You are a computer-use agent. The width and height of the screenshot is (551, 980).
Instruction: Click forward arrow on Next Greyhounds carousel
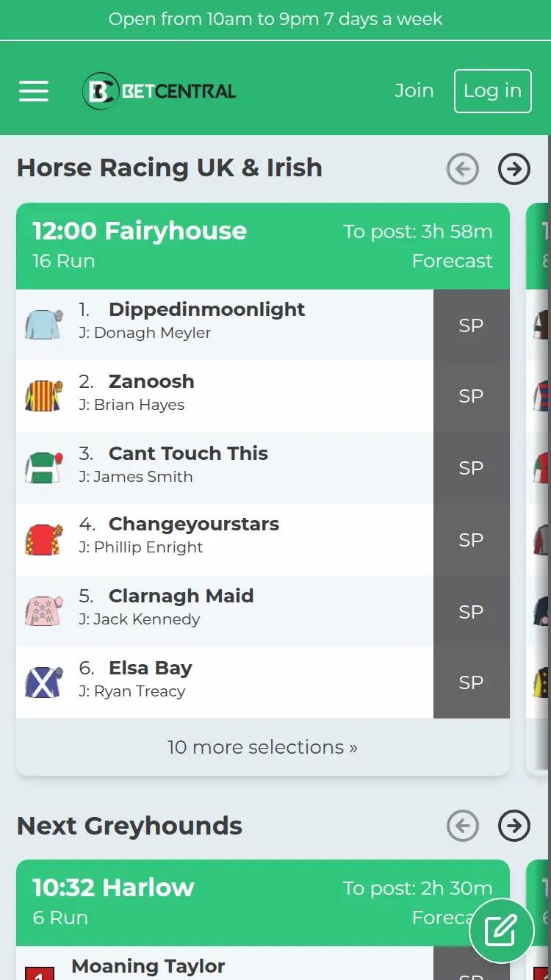514,826
